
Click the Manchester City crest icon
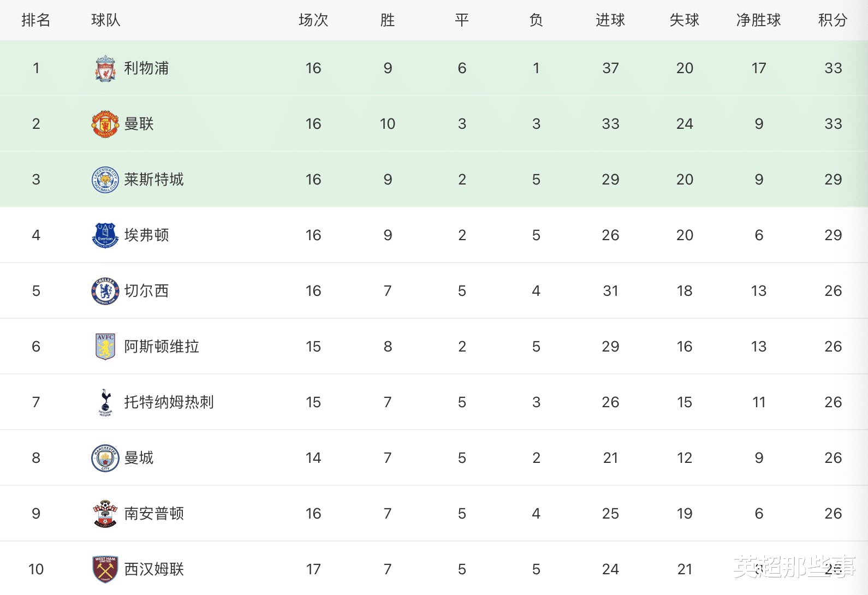pyautogui.click(x=105, y=458)
